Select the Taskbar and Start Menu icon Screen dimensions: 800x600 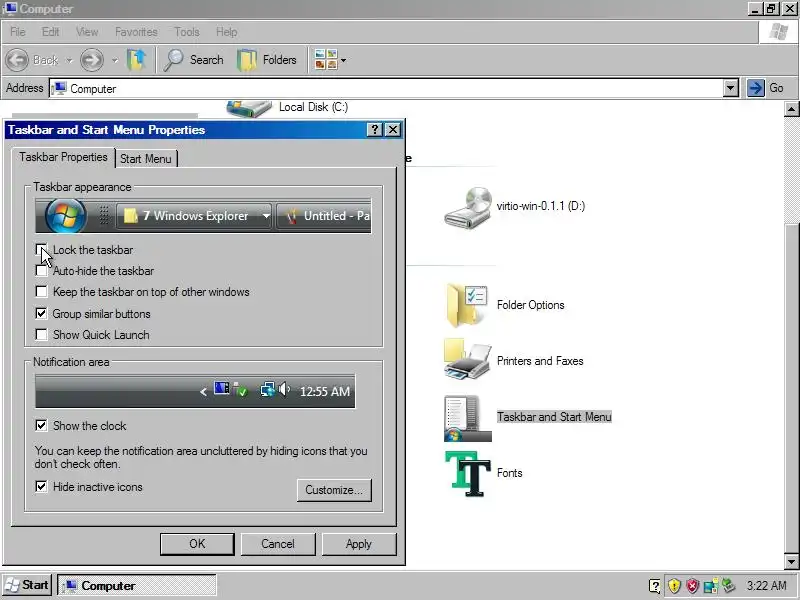(468, 417)
